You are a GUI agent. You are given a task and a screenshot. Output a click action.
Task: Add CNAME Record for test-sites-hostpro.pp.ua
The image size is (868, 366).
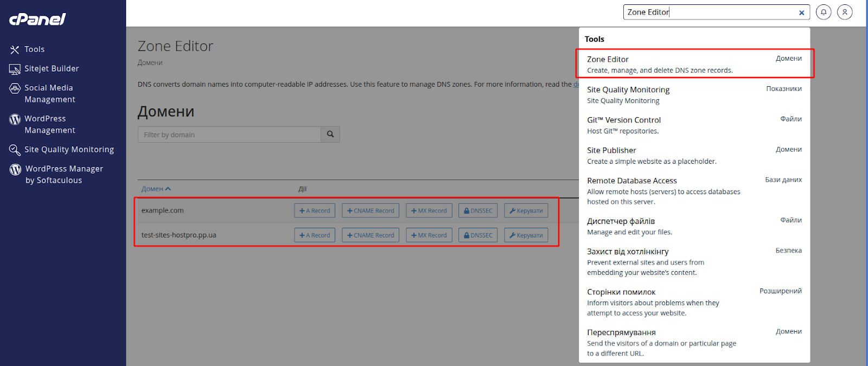371,235
